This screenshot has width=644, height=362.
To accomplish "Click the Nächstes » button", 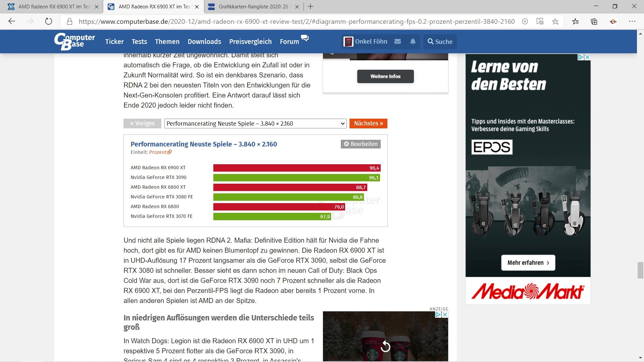I will [x=368, y=123].
